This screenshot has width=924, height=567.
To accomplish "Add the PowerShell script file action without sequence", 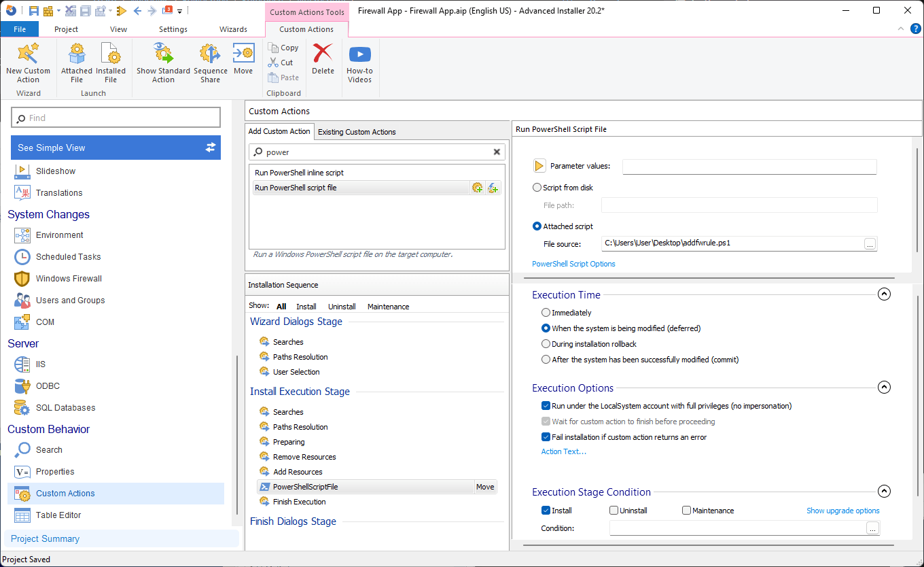I will (x=493, y=188).
